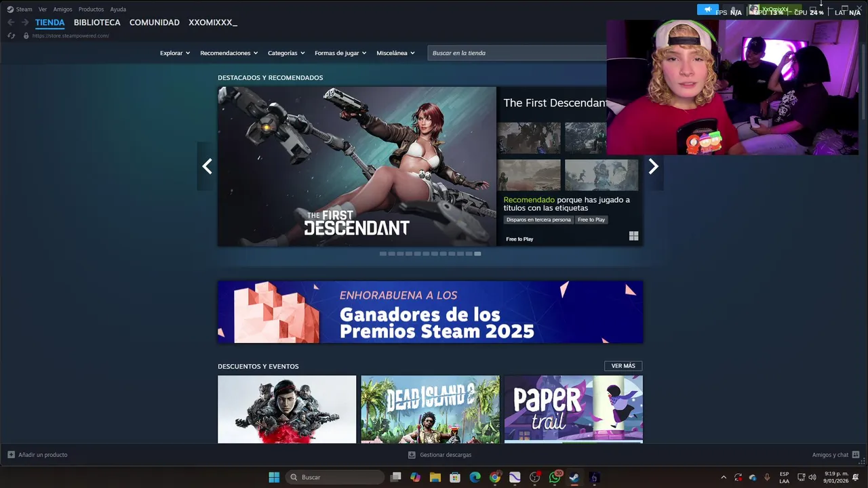
Task: Click the Disparos en tercera persona tag
Action: [x=538, y=220]
